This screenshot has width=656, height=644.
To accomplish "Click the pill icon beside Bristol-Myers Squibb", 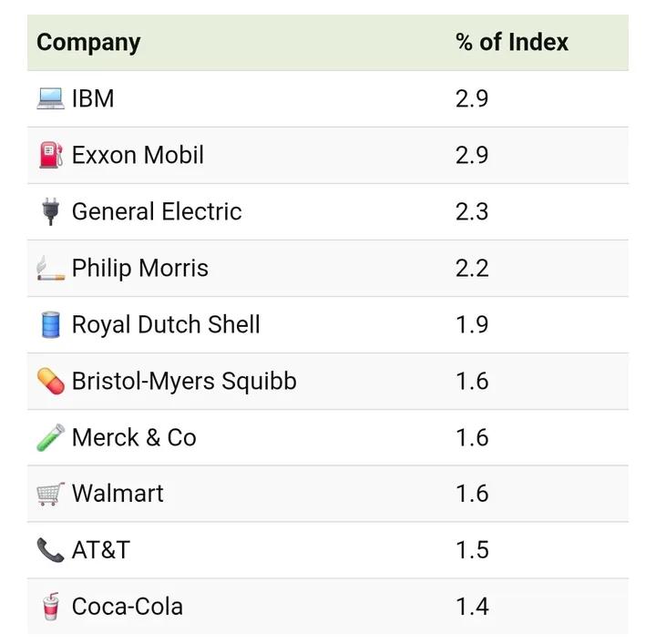I will 50,381.
